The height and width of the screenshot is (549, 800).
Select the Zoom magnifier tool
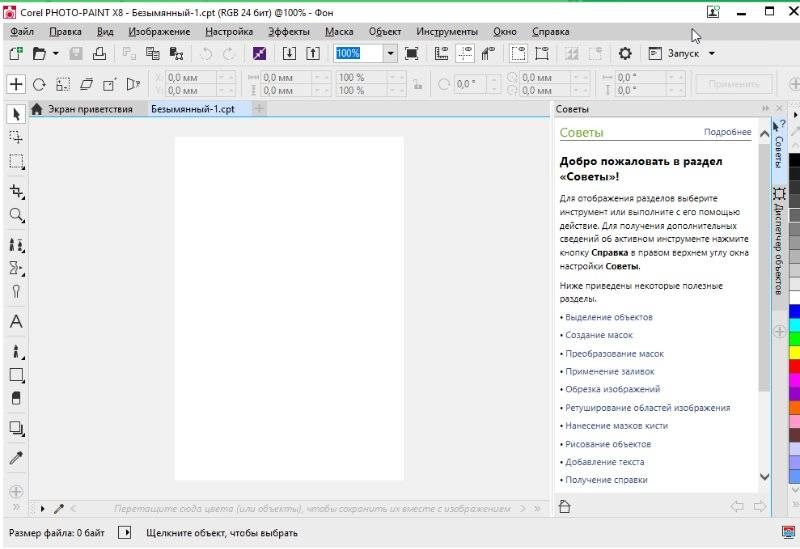16,215
